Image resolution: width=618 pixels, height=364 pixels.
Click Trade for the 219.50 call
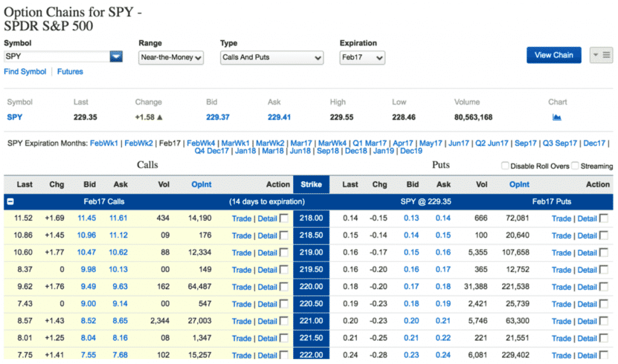241,270
